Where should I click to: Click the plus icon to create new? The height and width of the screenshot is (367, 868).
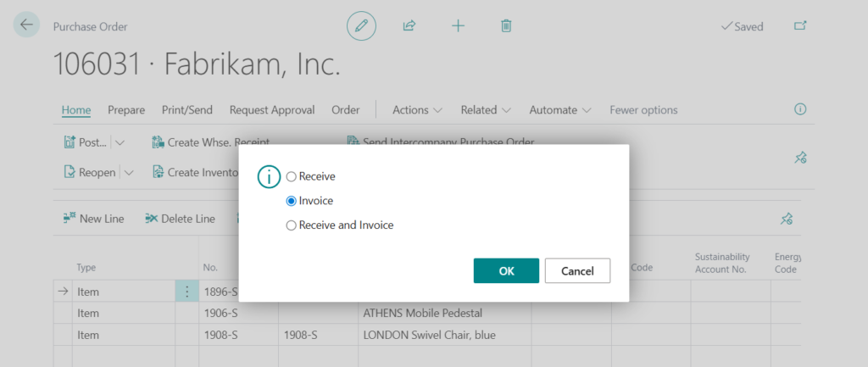pos(458,26)
